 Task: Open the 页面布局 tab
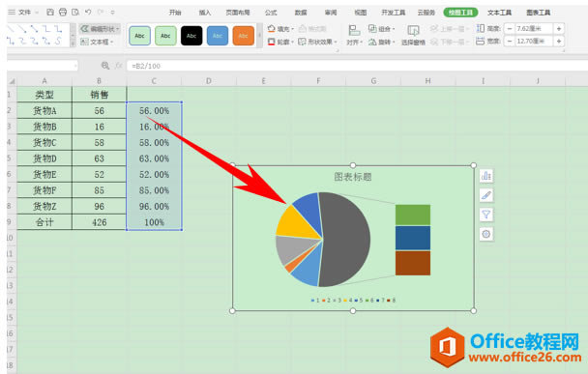click(x=238, y=13)
